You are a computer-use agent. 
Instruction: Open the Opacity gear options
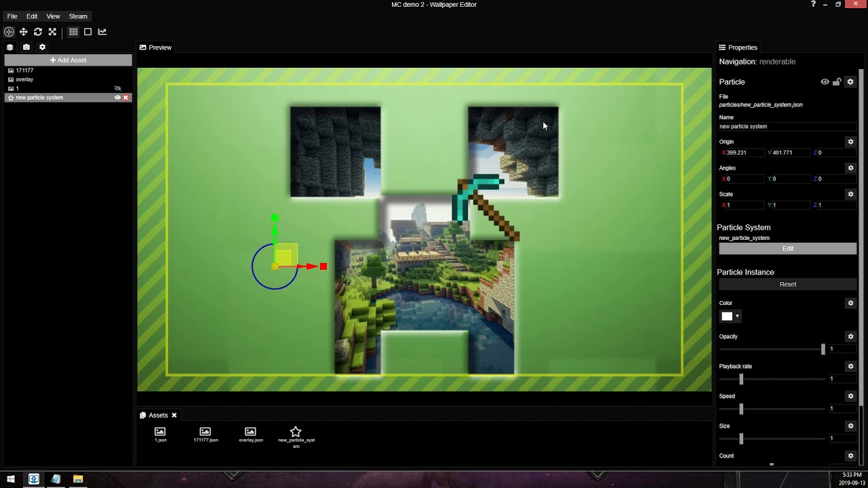(850, 337)
